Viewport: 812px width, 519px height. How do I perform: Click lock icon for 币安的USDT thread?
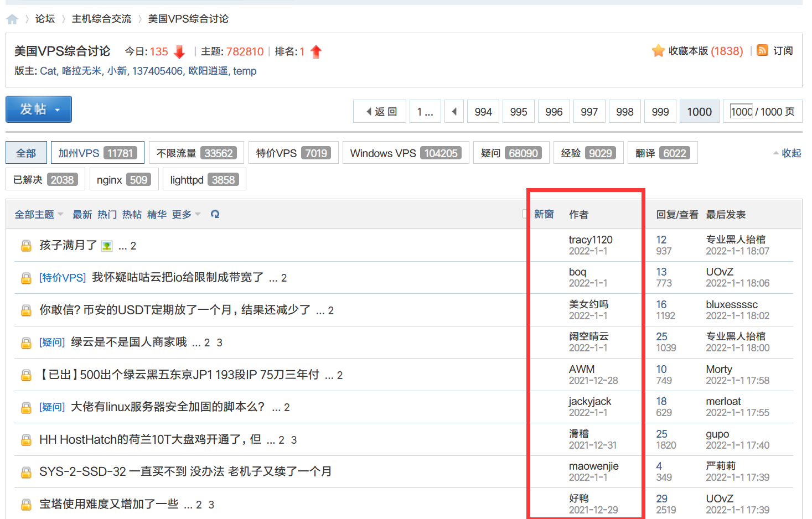pos(26,310)
